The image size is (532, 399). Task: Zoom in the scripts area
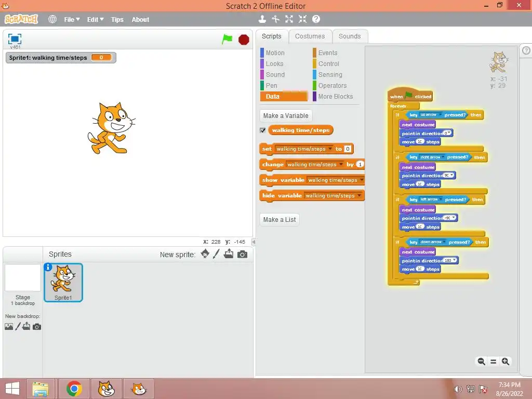click(506, 362)
